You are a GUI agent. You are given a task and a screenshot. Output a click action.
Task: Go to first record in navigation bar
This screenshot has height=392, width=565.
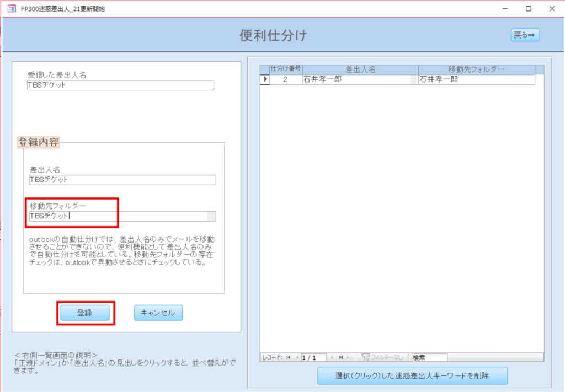point(289,357)
